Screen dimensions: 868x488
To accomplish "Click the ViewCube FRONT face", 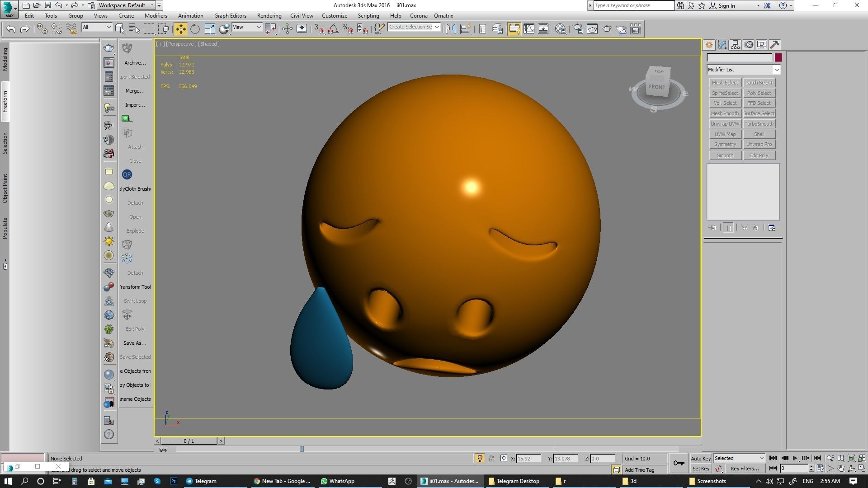I will pyautogui.click(x=657, y=87).
